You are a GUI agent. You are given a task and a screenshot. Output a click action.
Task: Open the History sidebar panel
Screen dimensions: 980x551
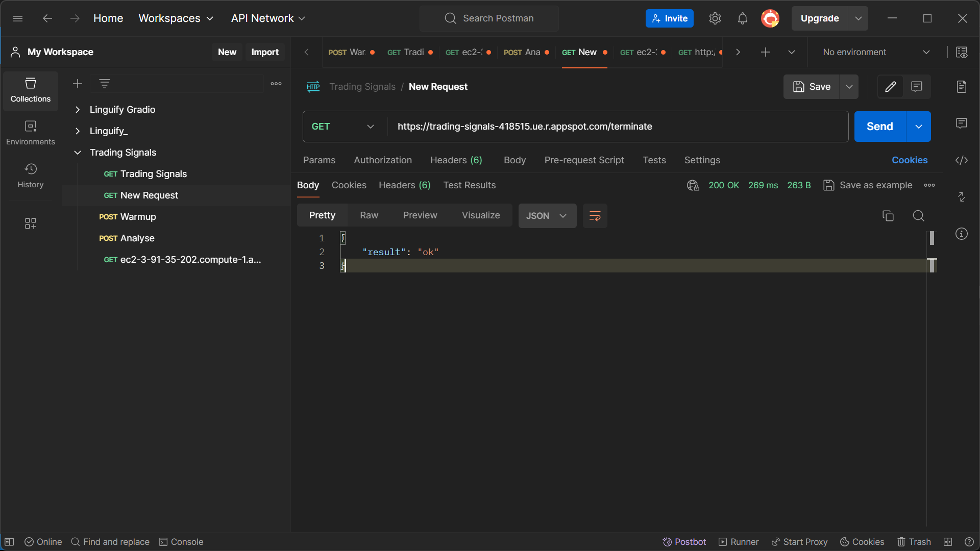coord(31,176)
